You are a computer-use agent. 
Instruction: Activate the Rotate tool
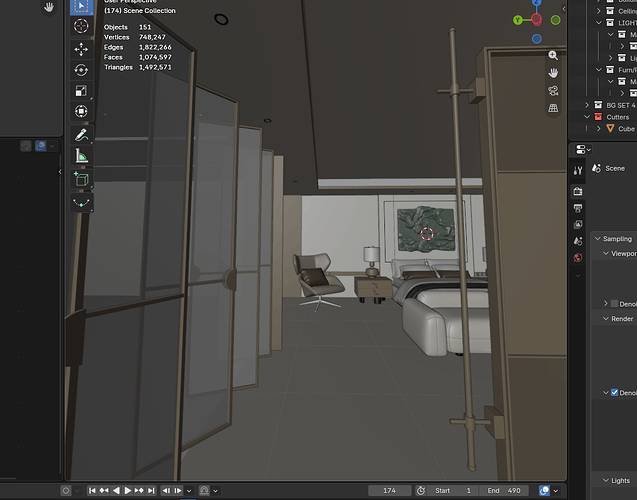(x=81, y=70)
